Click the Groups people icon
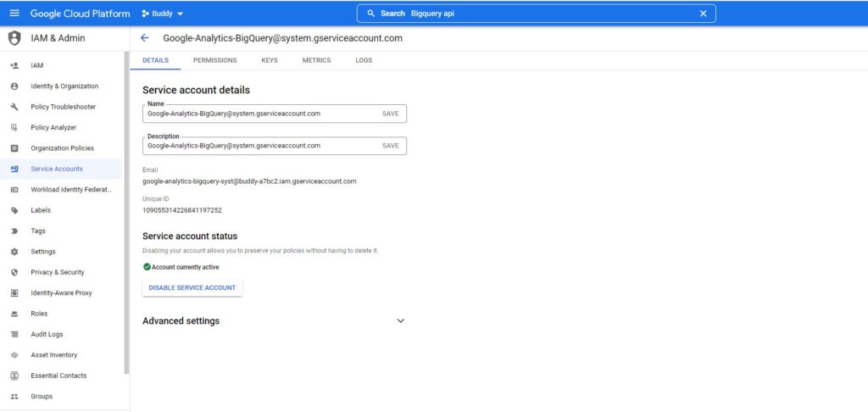 (x=15, y=397)
